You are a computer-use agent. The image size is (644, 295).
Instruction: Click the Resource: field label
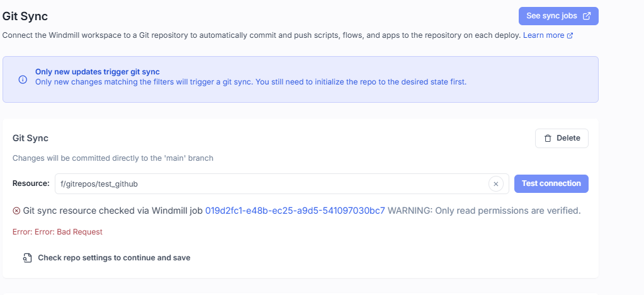(x=31, y=183)
